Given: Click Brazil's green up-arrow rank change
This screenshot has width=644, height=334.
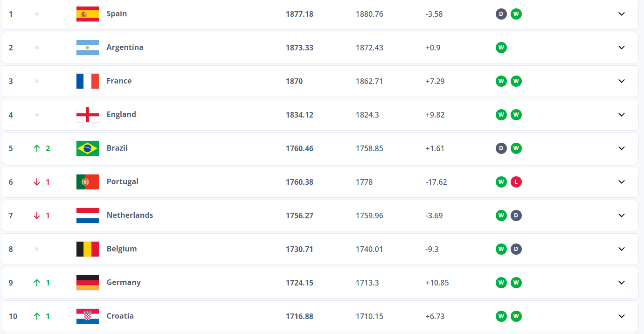Looking at the screenshot, I should pos(37,148).
